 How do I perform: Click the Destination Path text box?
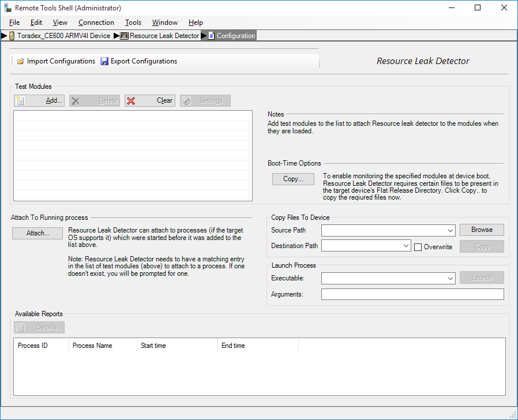click(x=362, y=246)
